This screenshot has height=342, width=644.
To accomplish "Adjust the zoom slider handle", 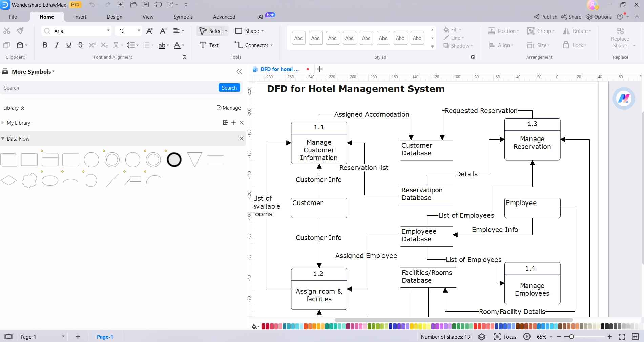I will coord(571,337).
